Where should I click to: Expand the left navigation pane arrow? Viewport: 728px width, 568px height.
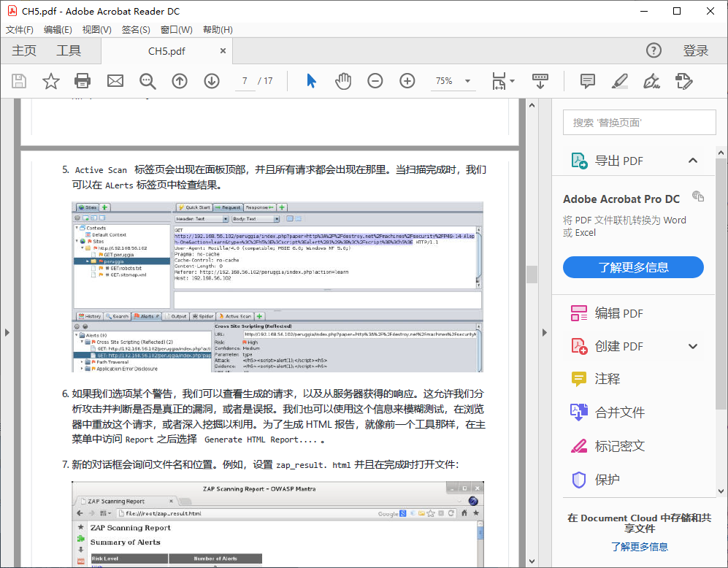point(7,332)
